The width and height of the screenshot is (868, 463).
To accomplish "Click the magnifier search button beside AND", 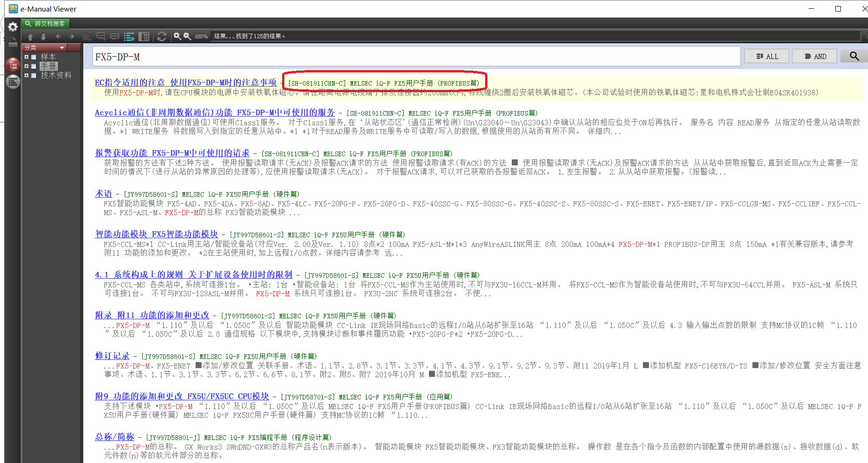I will coord(854,56).
